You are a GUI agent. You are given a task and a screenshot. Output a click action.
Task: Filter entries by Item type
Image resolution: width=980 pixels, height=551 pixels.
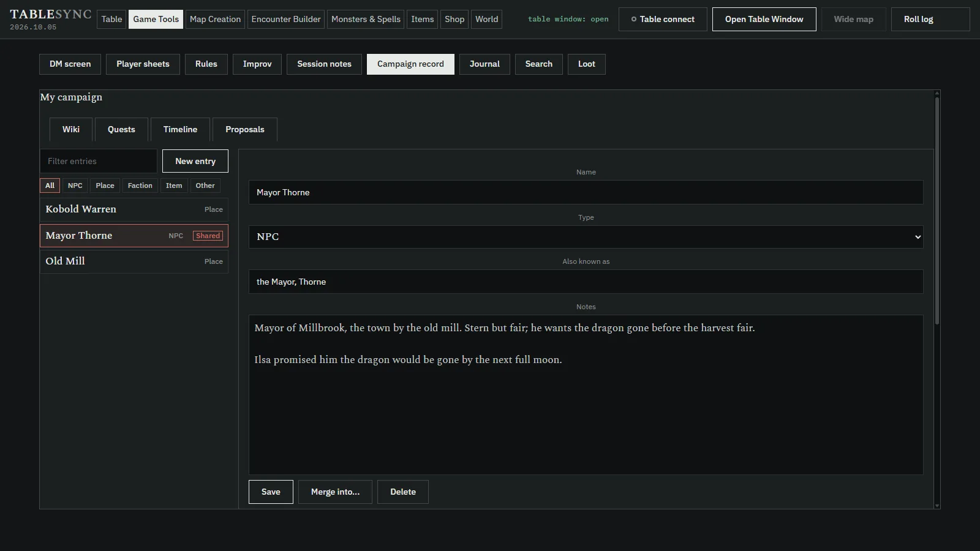(174, 186)
